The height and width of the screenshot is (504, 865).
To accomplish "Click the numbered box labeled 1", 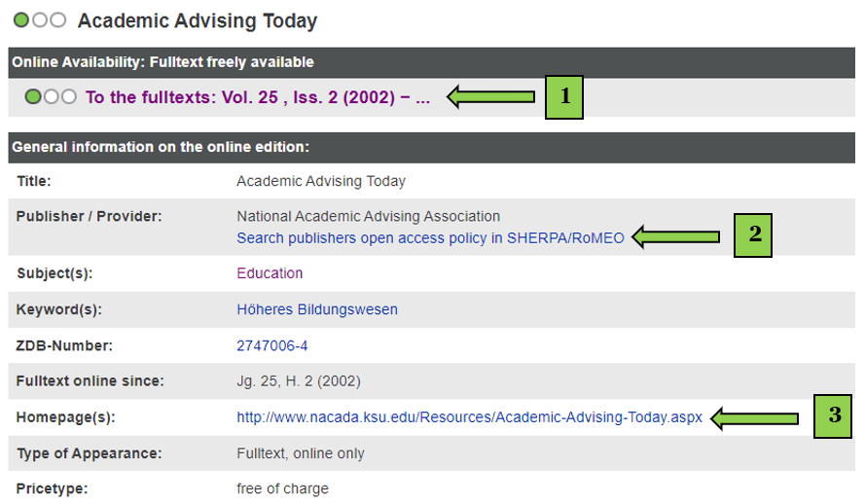I will click(563, 97).
